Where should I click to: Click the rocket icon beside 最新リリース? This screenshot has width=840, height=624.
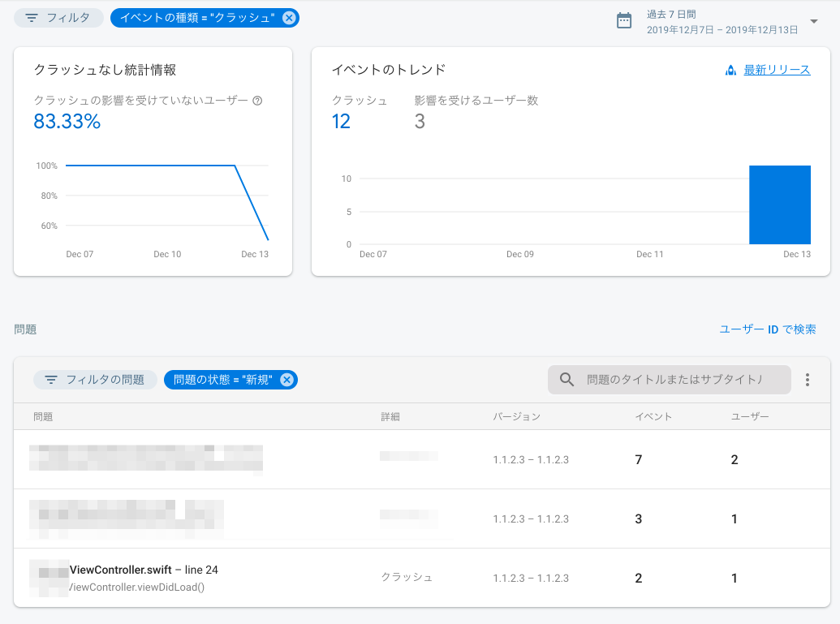(733, 70)
